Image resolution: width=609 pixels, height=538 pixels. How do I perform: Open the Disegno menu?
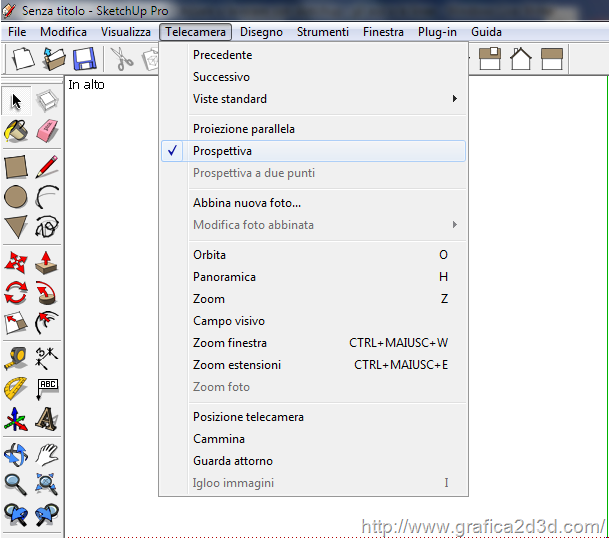click(x=261, y=32)
